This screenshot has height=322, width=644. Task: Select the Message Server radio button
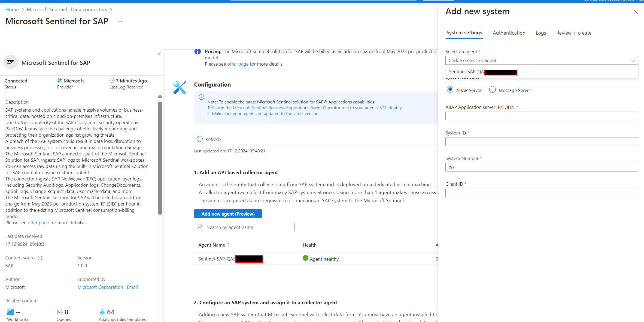pyautogui.click(x=492, y=89)
